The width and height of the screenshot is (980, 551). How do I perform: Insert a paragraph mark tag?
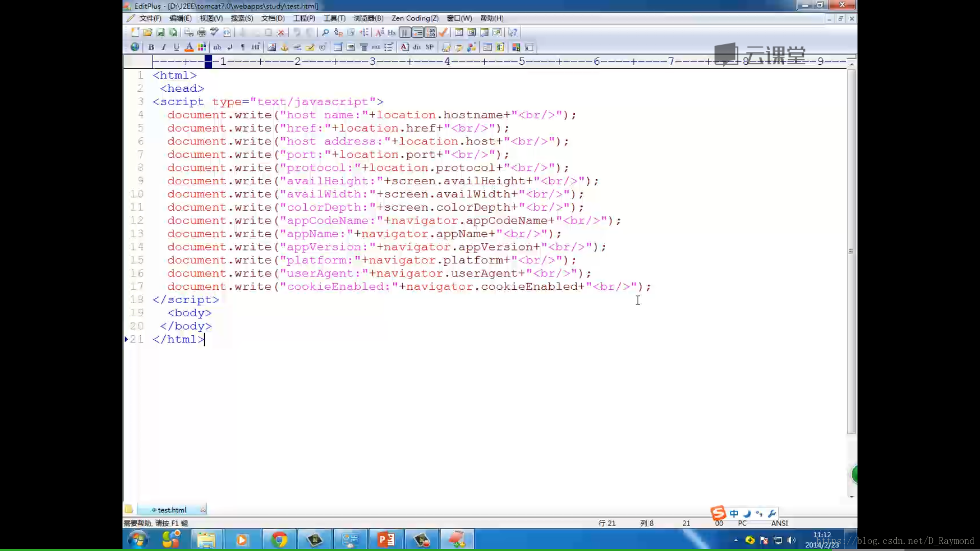pyautogui.click(x=242, y=47)
